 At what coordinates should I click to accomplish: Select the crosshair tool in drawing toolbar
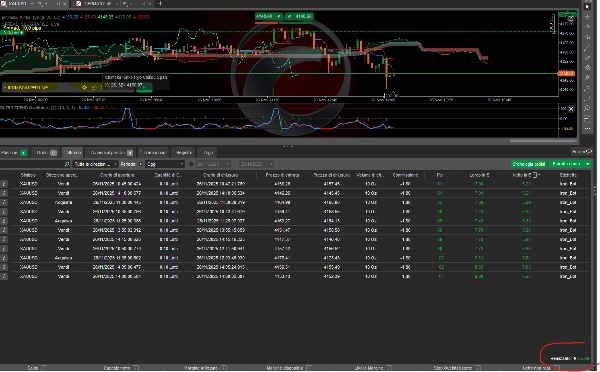coord(588,17)
